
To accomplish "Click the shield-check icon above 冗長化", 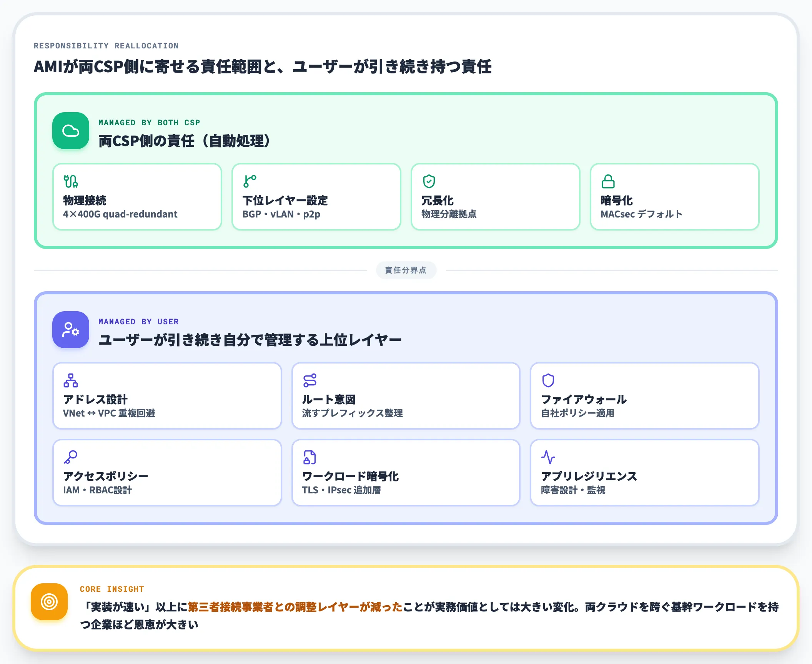I will point(429,181).
